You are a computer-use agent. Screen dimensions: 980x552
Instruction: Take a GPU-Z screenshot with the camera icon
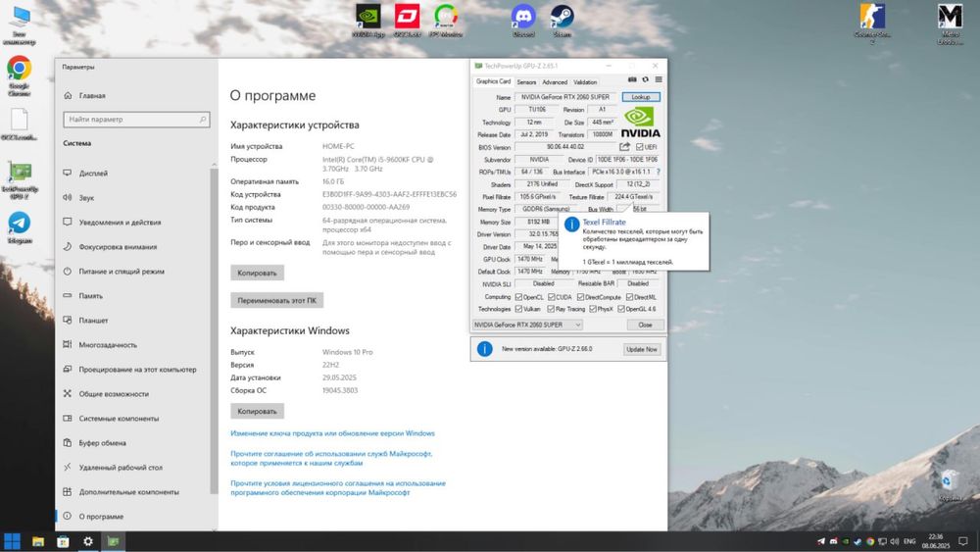(x=632, y=80)
